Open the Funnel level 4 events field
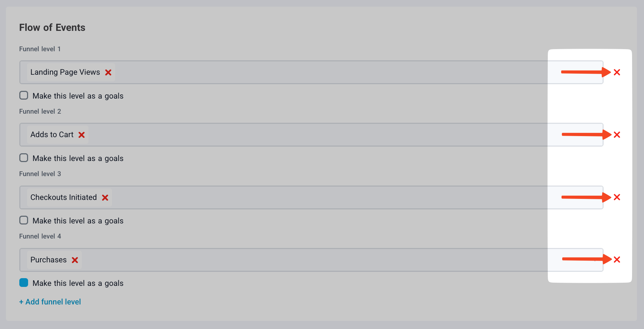 [316, 260]
